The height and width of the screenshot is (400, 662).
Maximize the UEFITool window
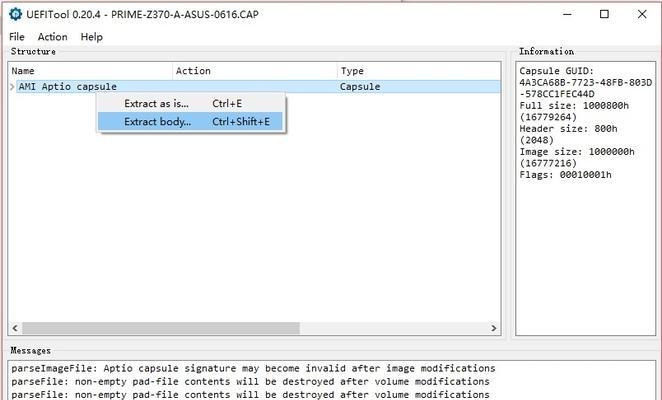tap(604, 14)
